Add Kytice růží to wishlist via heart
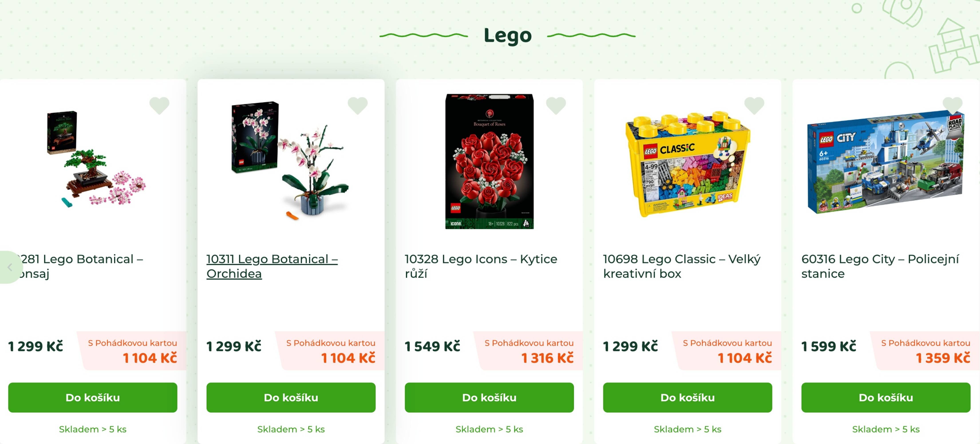This screenshot has height=444, width=980. [x=556, y=105]
